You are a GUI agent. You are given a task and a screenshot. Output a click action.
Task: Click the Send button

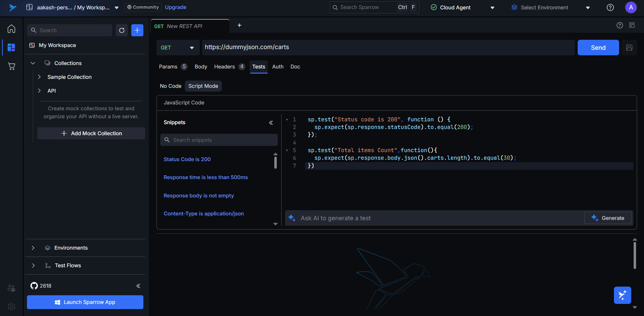pos(598,48)
